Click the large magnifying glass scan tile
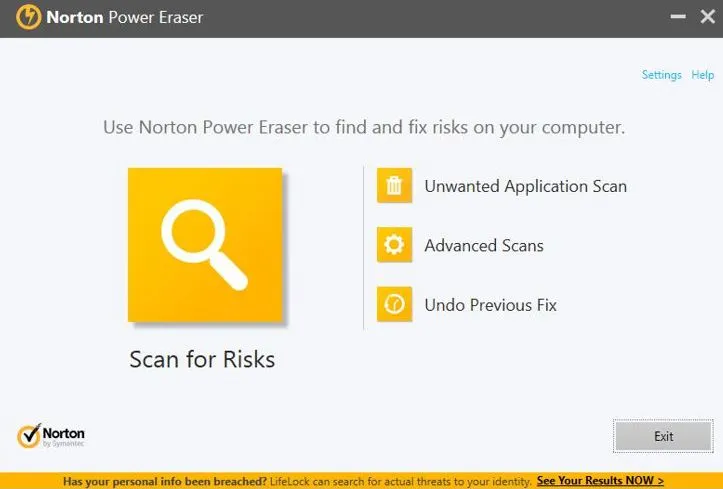 tap(205, 245)
